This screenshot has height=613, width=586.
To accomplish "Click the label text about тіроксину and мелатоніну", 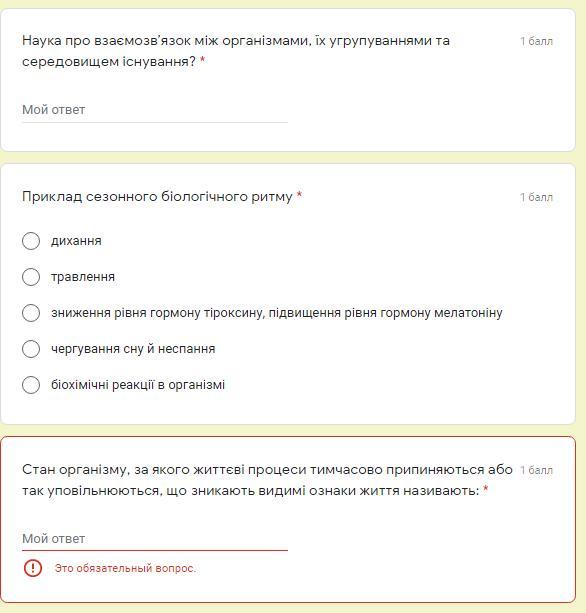I will point(277,313).
